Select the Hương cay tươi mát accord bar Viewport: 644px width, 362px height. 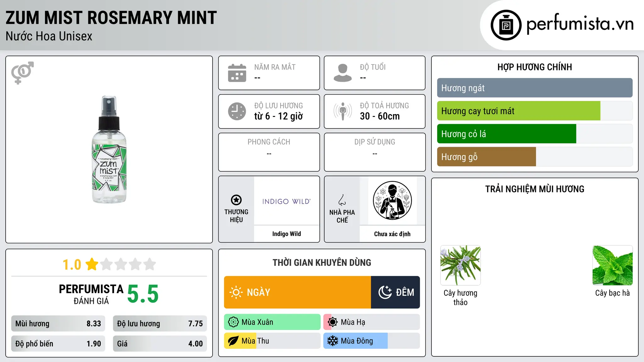[x=535, y=111]
